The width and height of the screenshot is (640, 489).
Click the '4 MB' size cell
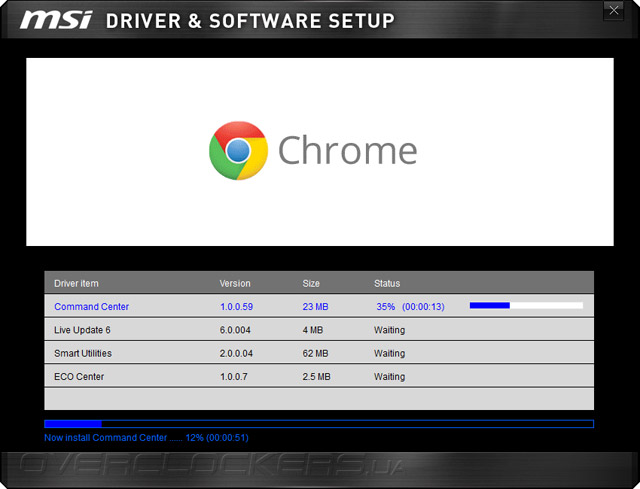[x=313, y=330]
